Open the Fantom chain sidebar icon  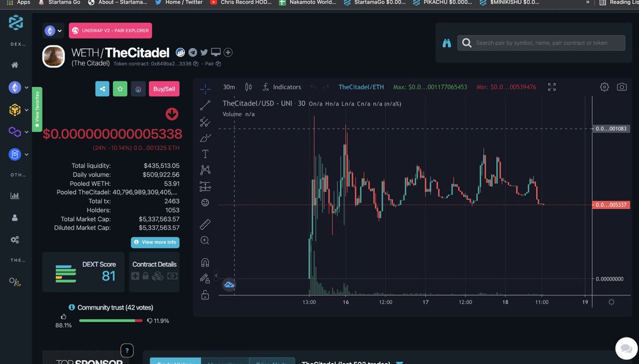pos(14,154)
